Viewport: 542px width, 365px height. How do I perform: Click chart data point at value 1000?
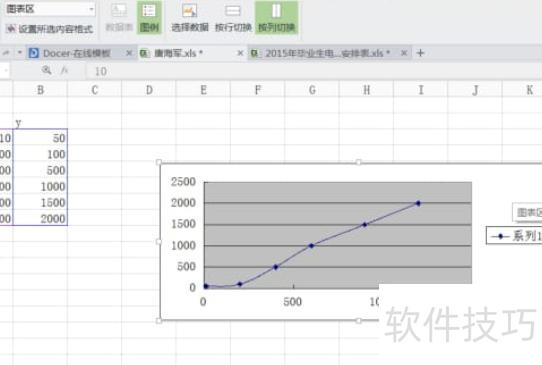[x=311, y=246]
